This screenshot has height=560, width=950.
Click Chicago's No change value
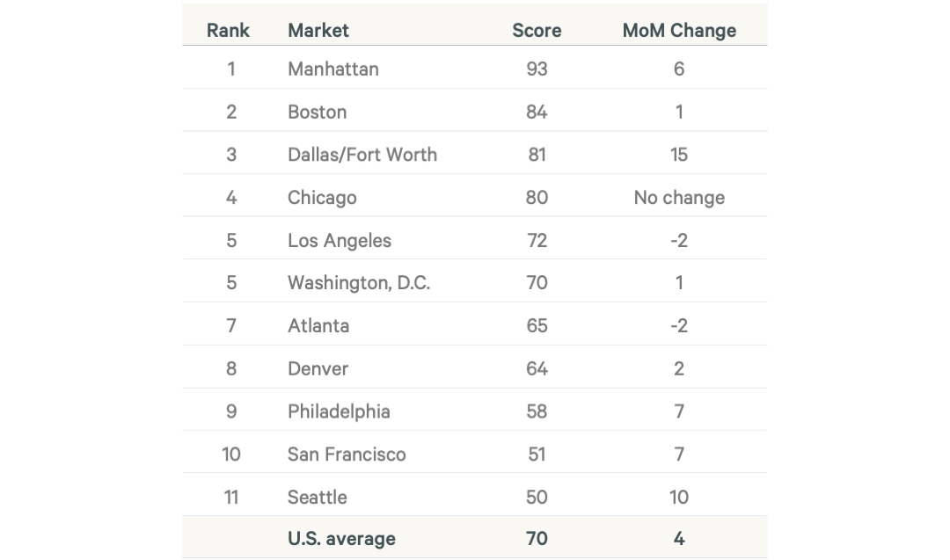coord(679,197)
